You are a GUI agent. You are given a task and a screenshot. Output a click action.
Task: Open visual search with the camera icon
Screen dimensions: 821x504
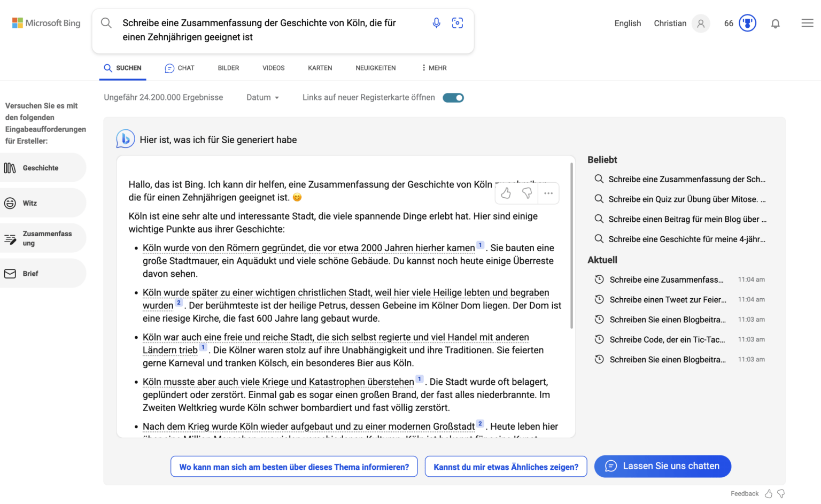pyautogui.click(x=458, y=22)
